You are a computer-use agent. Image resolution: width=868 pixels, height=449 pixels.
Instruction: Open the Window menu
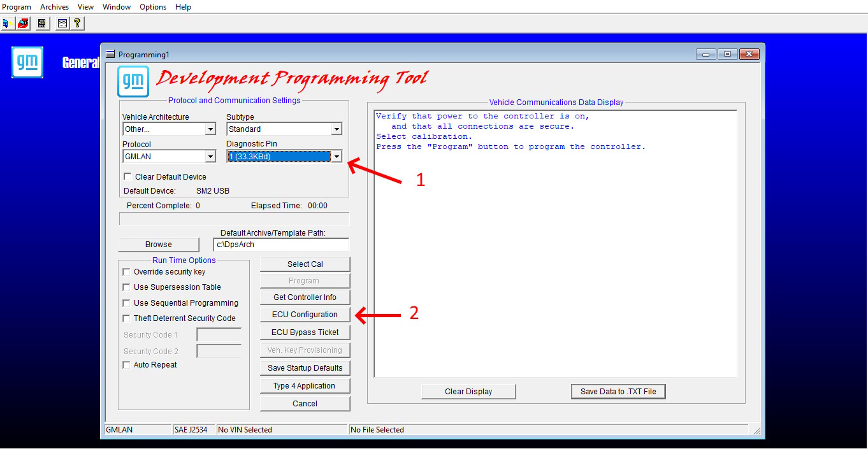coord(117,7)
